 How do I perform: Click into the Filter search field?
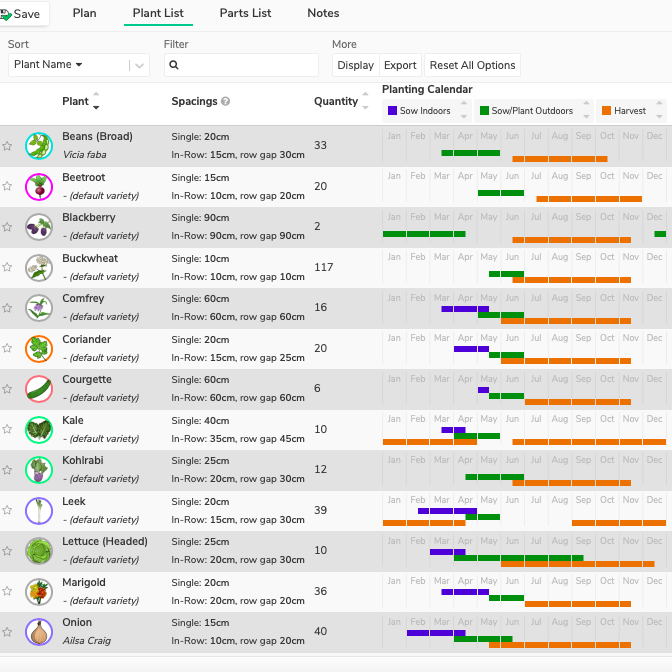pyautogui.click(x=241, y=65)
